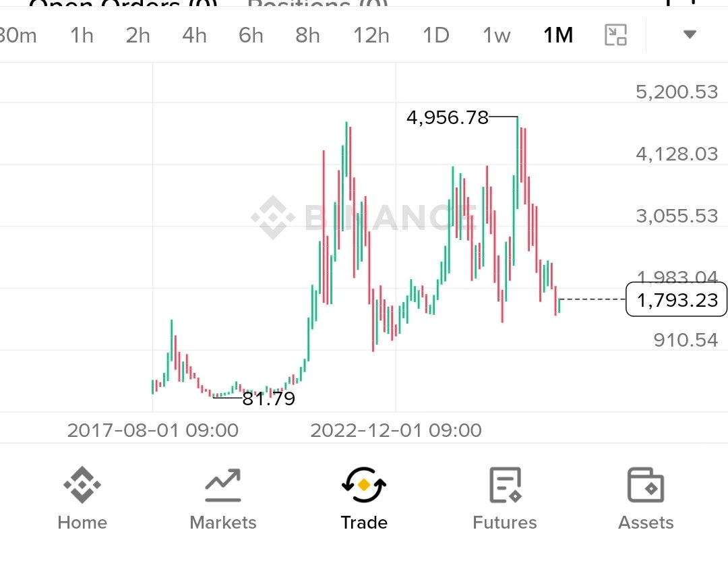Select the 1M timeframe
The height and width of the screenshot is (561, 728).
point(558,35)
